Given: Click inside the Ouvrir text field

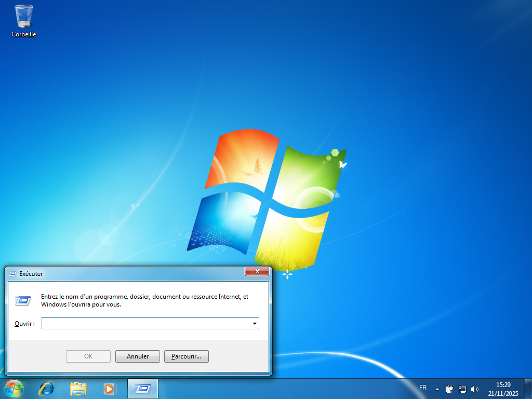Looking at the screenshot, I should tap(145, 324).
